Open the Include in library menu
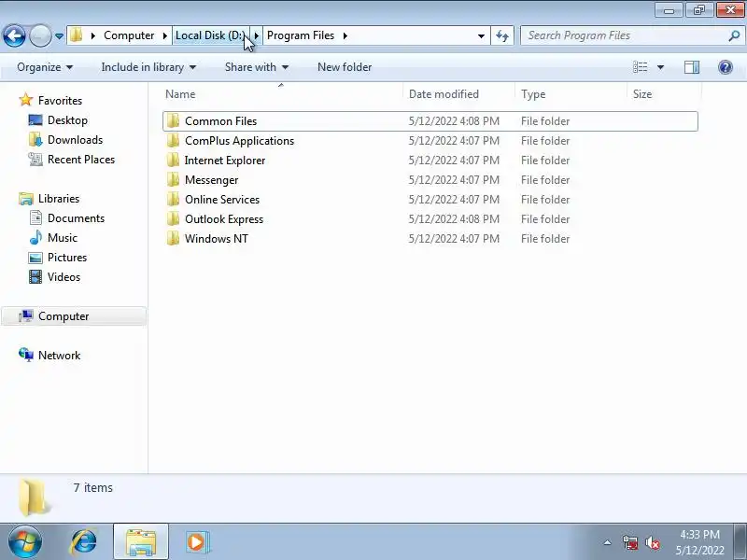The image size is (747, 560). [148, 67]
